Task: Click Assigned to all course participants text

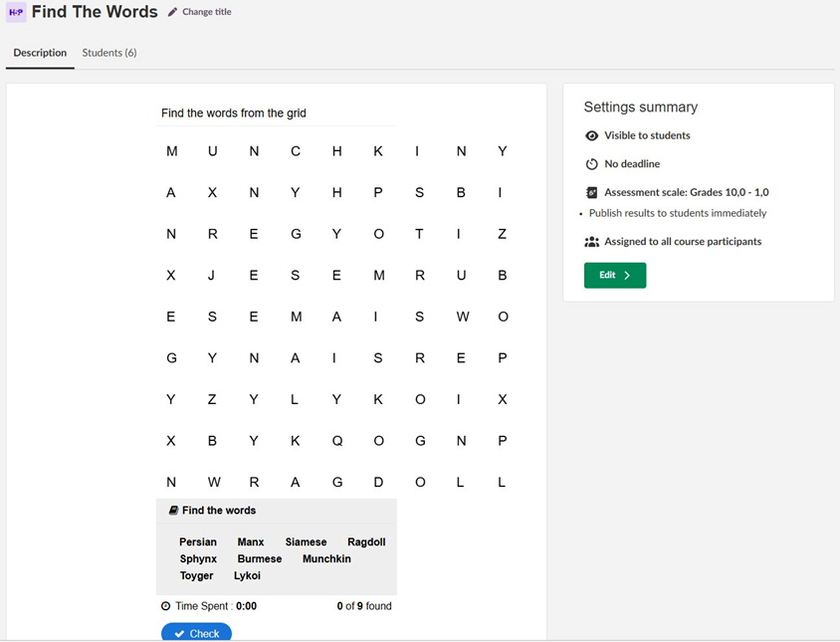Action: click(x=683, y=242)
